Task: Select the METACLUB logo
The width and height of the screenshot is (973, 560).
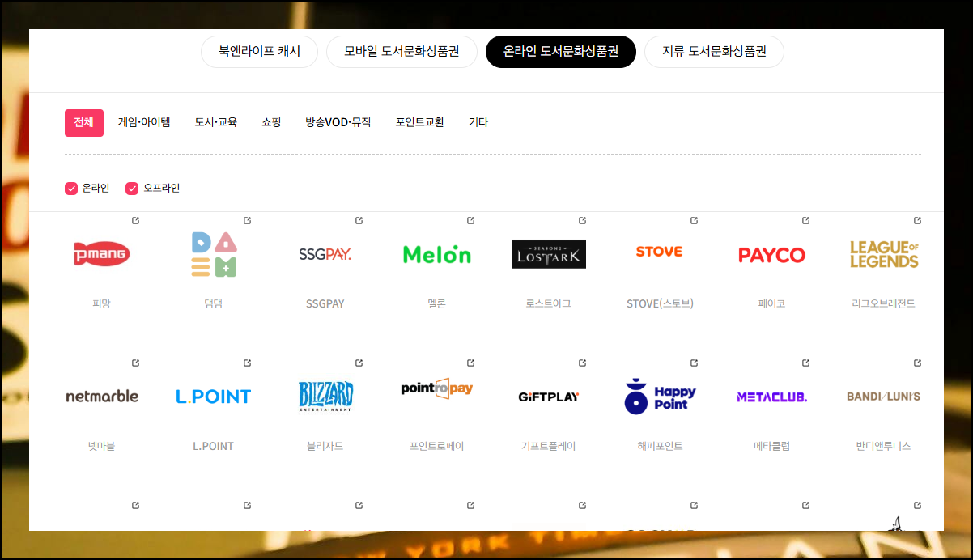Action: pos(772,397)
